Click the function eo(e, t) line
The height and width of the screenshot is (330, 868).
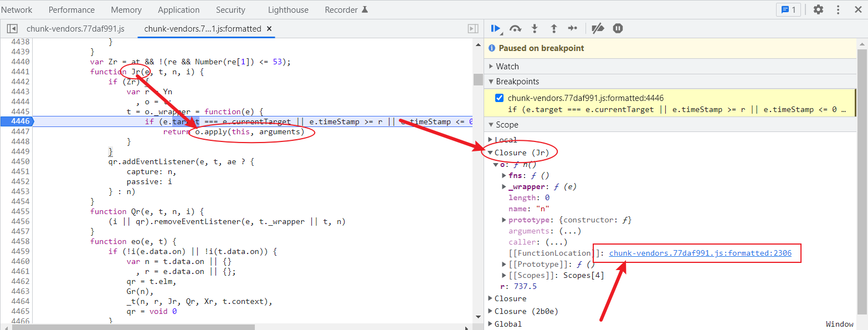pyautogui.click(x=132, y=241)
